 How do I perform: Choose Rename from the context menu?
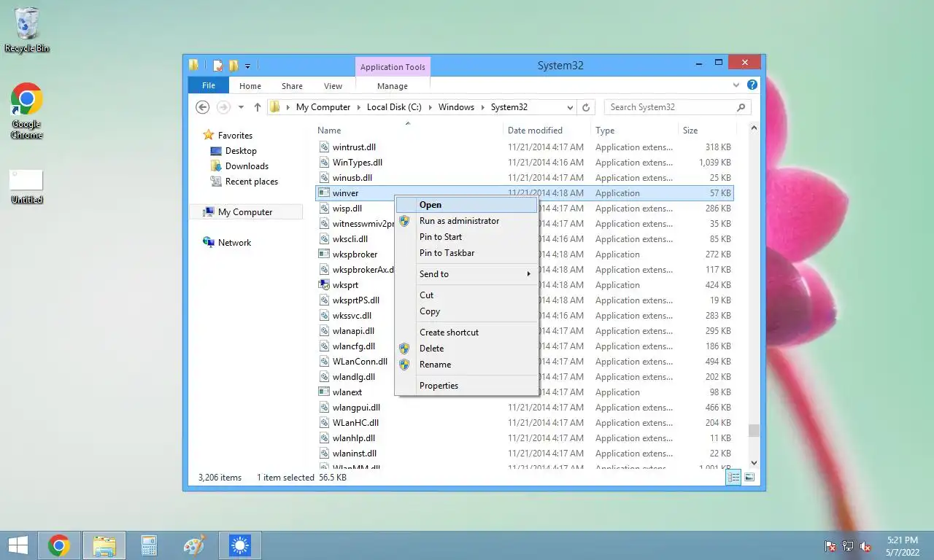click(x=466, y=365)
